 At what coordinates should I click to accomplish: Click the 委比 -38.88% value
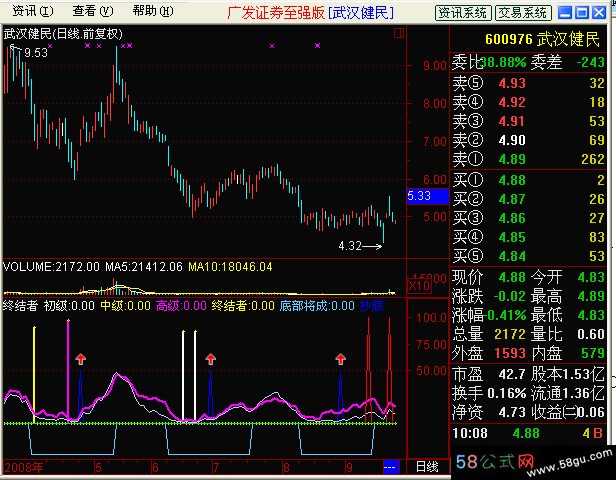pyautogui.click(x=502, y=62)
